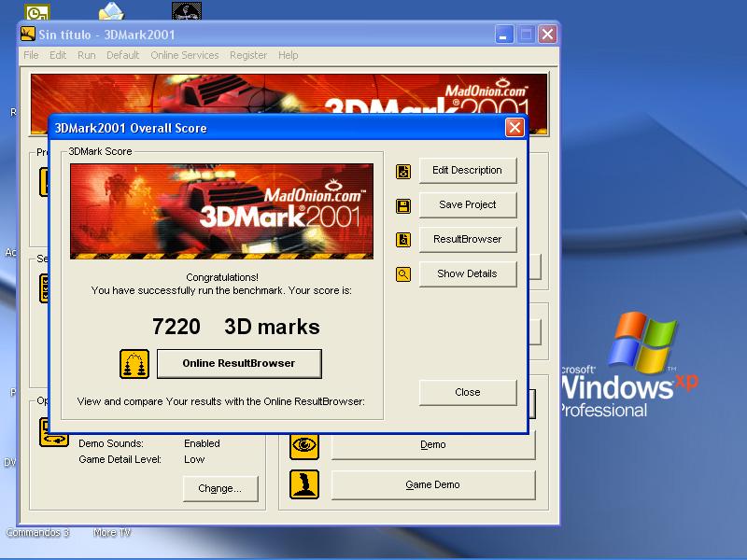Click the eye icon beside Demo

[304, 445]
